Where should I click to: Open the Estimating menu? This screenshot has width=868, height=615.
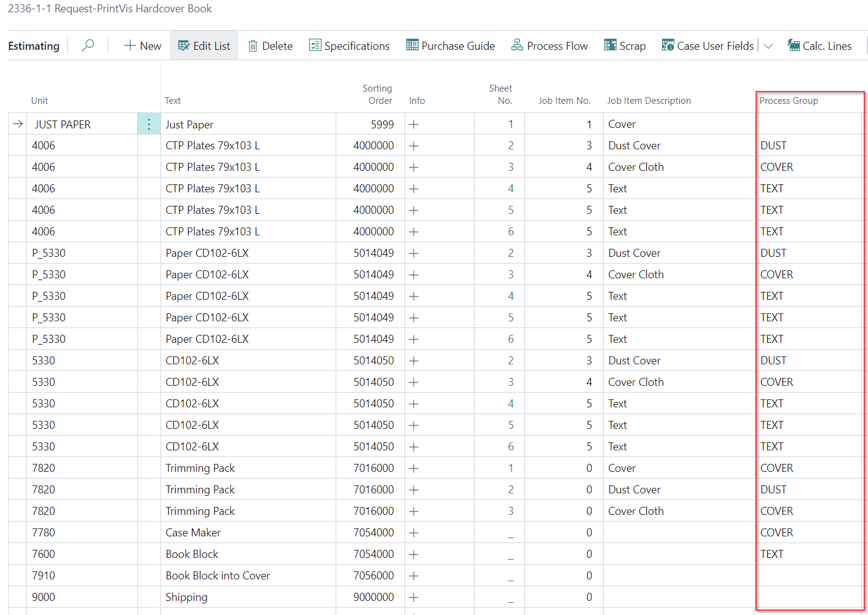coord(34,45)
